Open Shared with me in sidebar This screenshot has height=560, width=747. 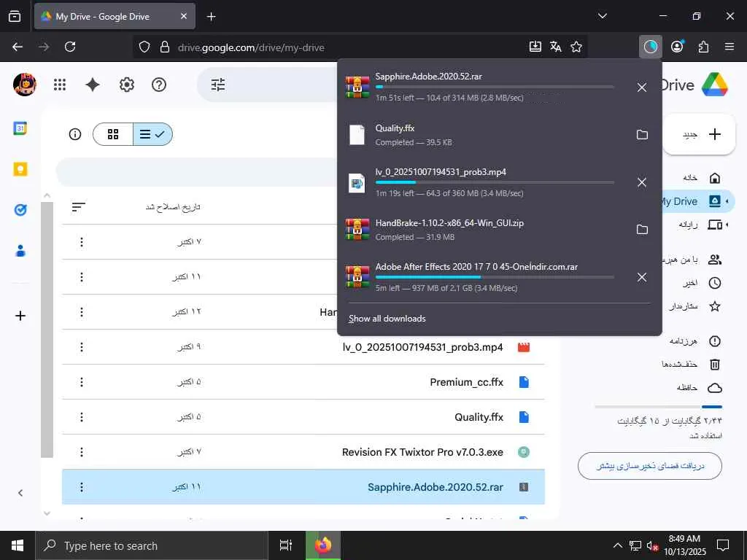tap(693, 260)
